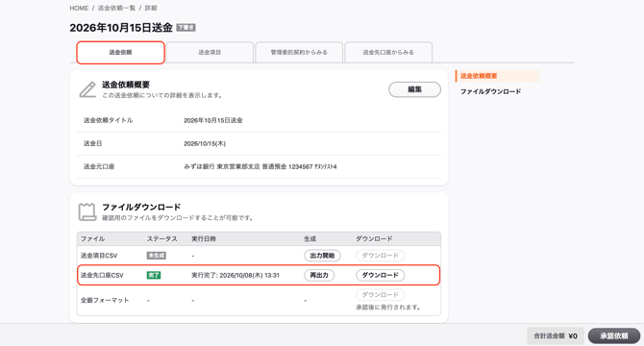Switch to the 送金項目 tab
Image resolution: width=644 pixels, height=346 pixels.
pyautogui.click(x=210, y=53)
